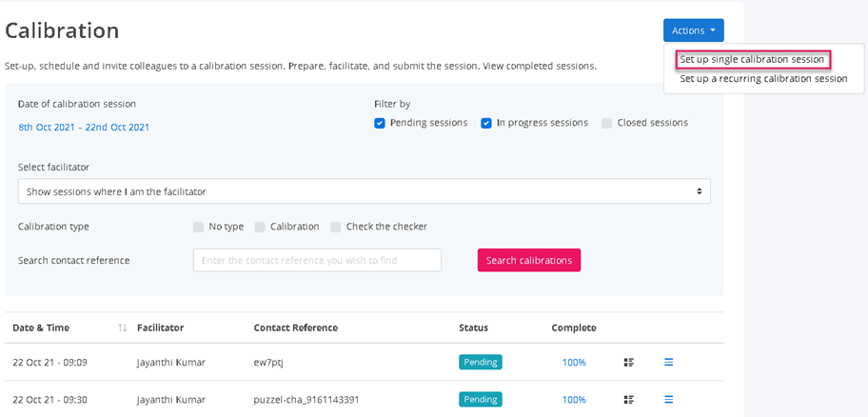Open list menu icon for puzzel-cha_9161143391 row

pos(668,400)
